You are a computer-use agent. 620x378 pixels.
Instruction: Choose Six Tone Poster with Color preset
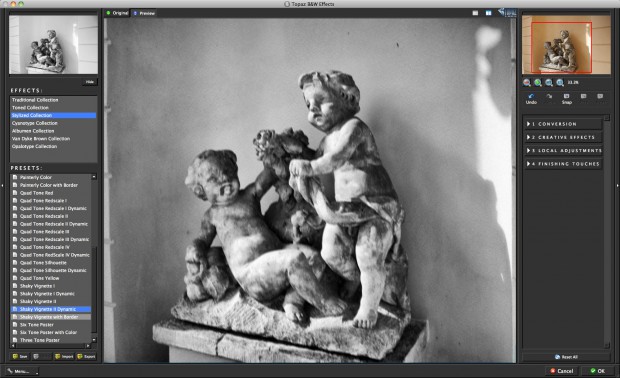click(51, 333)
